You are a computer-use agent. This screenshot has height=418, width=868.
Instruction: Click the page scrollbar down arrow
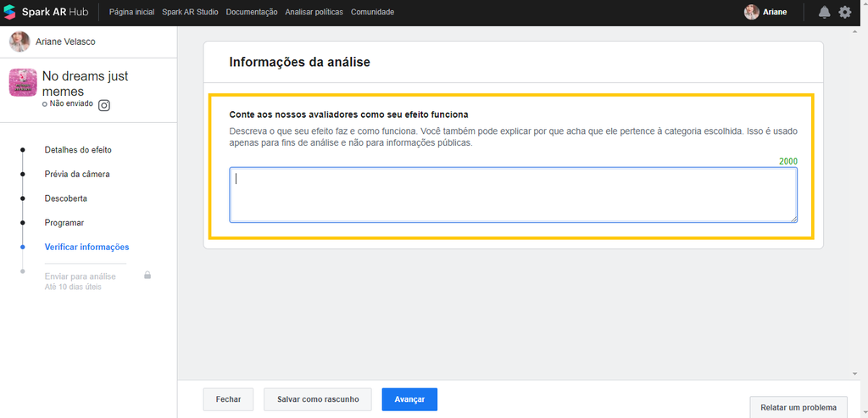tap(856, 374)
